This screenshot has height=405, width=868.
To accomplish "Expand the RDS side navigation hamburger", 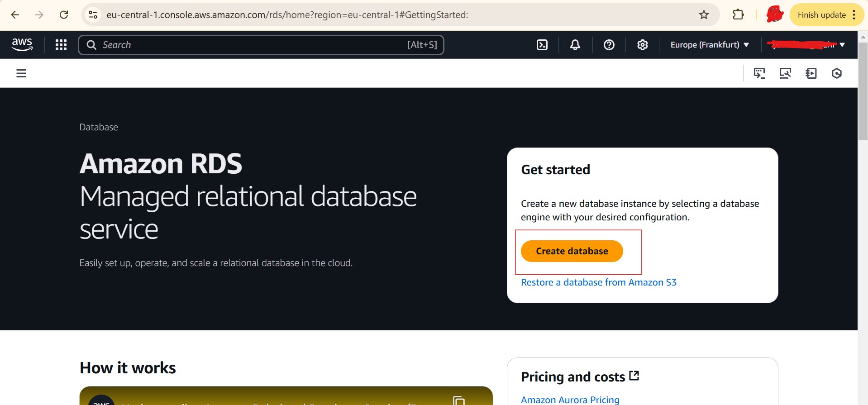I will [21, 73].
